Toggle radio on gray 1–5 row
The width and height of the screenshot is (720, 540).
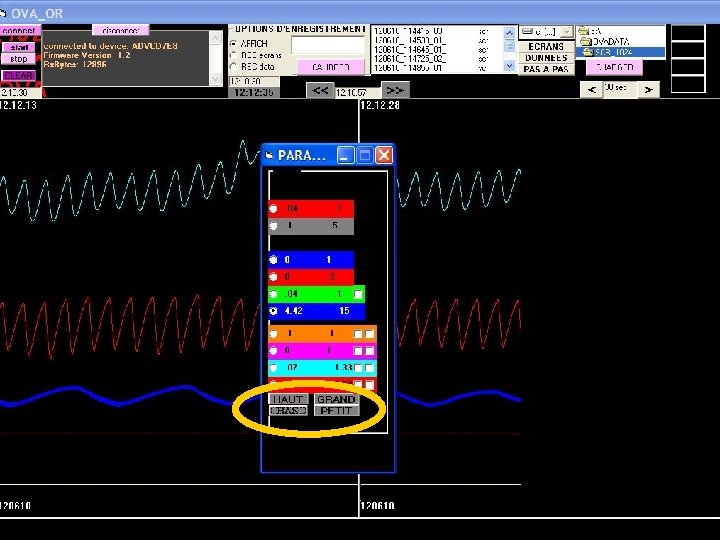pyautogui.click(x=274, y=226)
